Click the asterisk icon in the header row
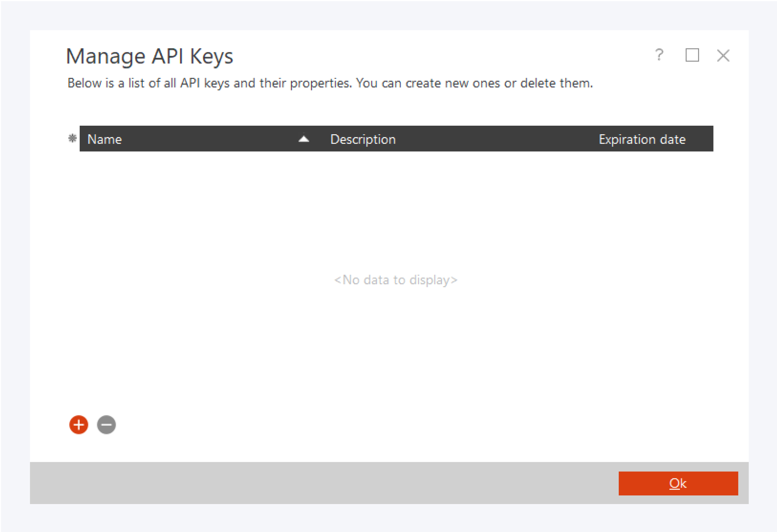This screenshot has height=532, width=777. (x=72, y=139)
